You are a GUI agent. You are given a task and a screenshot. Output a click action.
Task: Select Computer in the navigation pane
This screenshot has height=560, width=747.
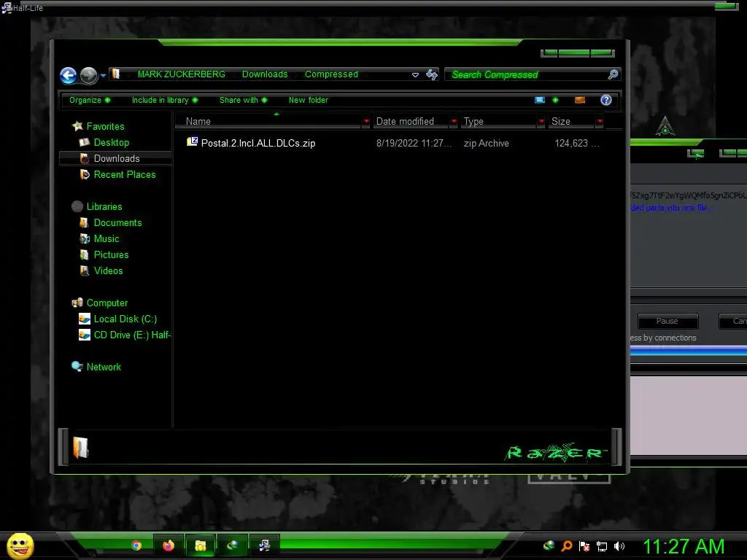point(107,303)
